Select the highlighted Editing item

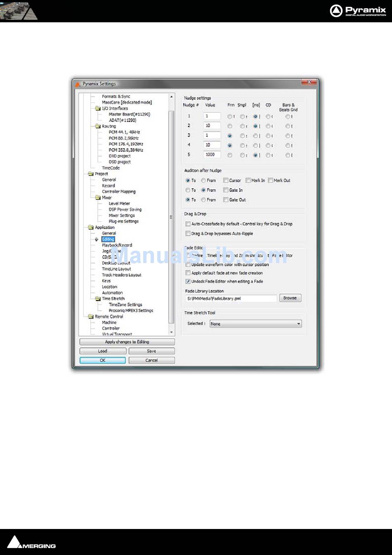(x=108, y=239)
